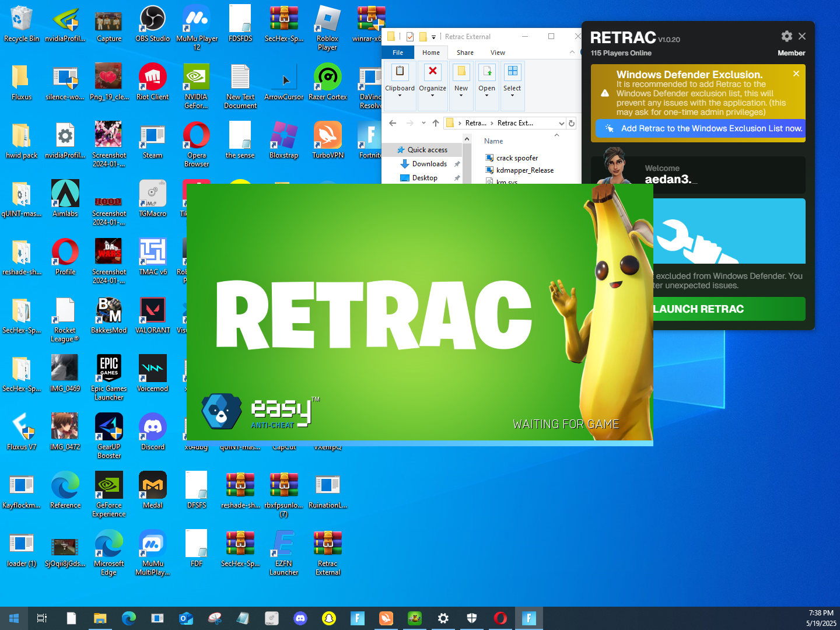Image resolution: width=840 pixels, height=630 pixels.
Task: Go back in File Explorer navigation
Action: click(393, 123)
